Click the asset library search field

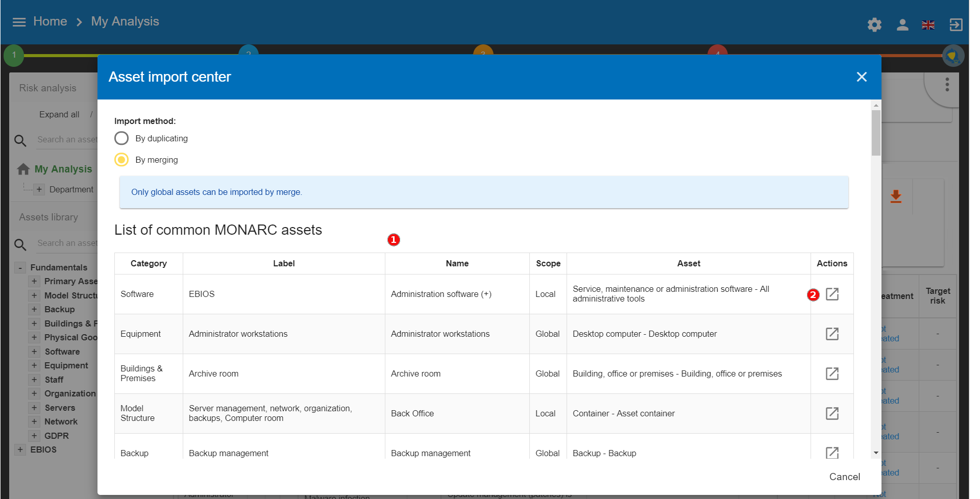66,243
